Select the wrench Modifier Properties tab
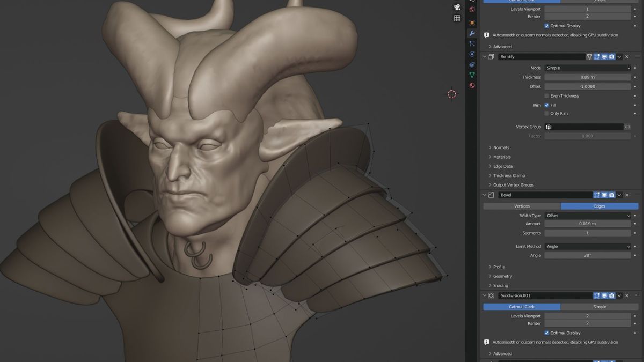The image size is (644, 362). coord(472,33)
